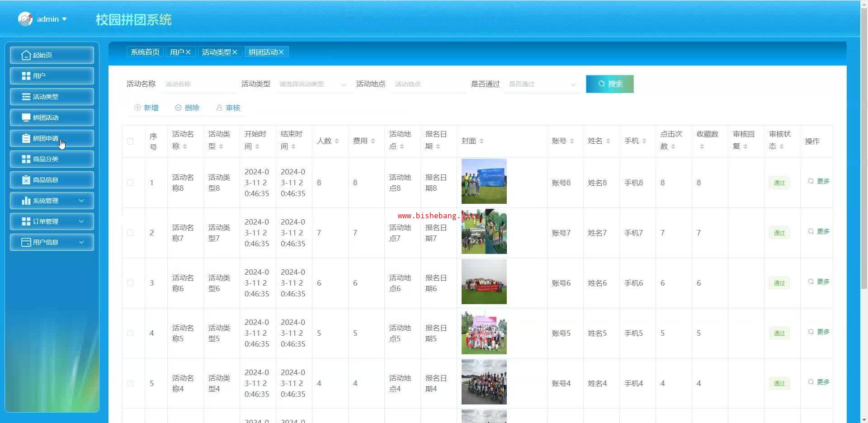Toggle the select-all checkbox in table header
Viewport: 868px width, 423px height.
coord(130,141)
